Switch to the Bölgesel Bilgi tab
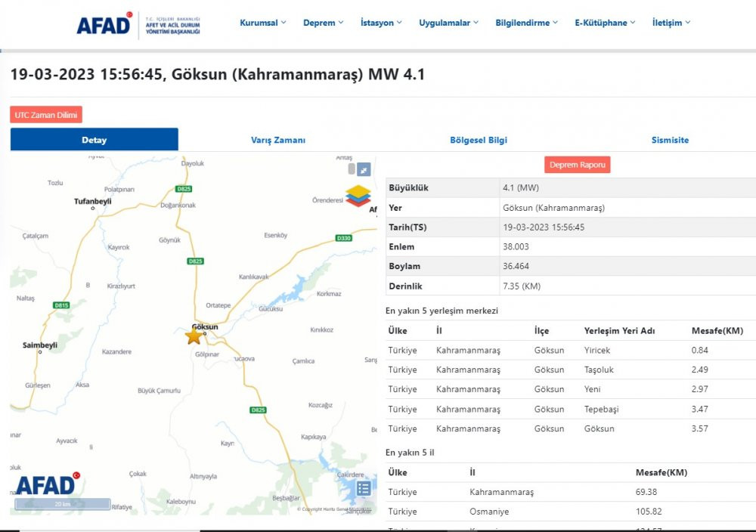Viewport: 756px width, 532px height. click(x=479, y=140)
